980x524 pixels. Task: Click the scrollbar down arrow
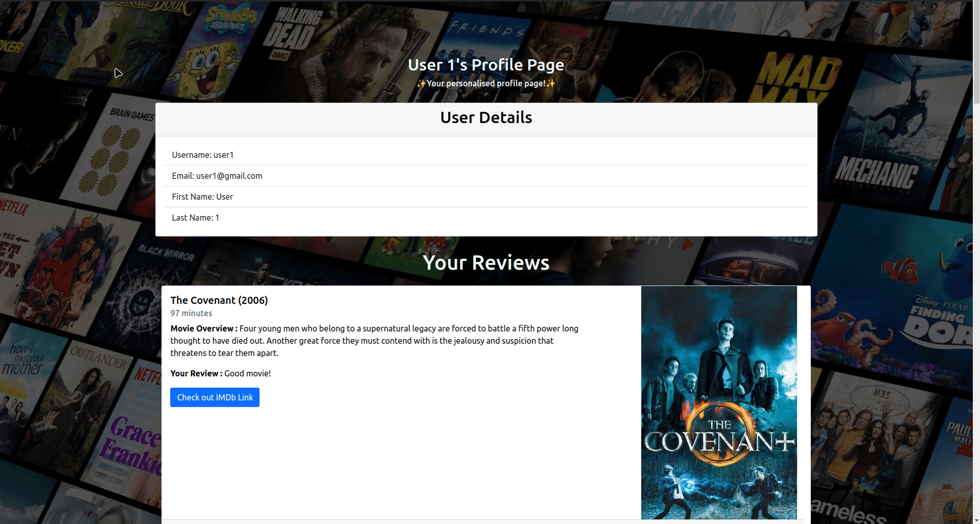[976, 520]
